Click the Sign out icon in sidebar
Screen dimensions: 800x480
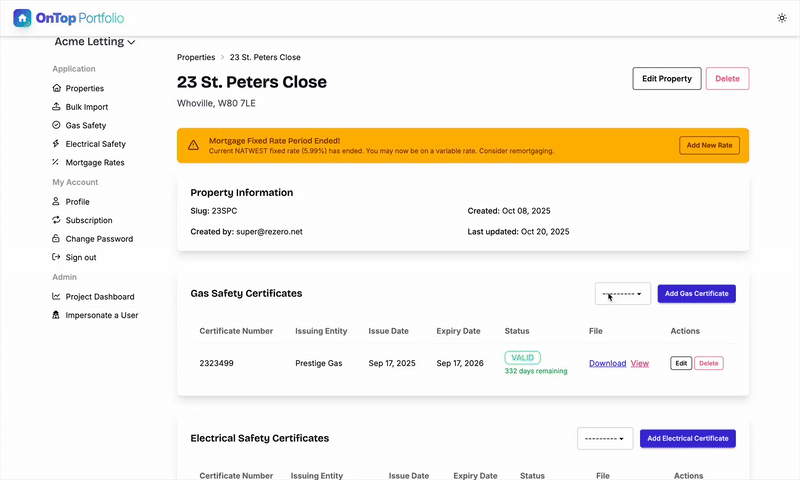pos(57,257)
